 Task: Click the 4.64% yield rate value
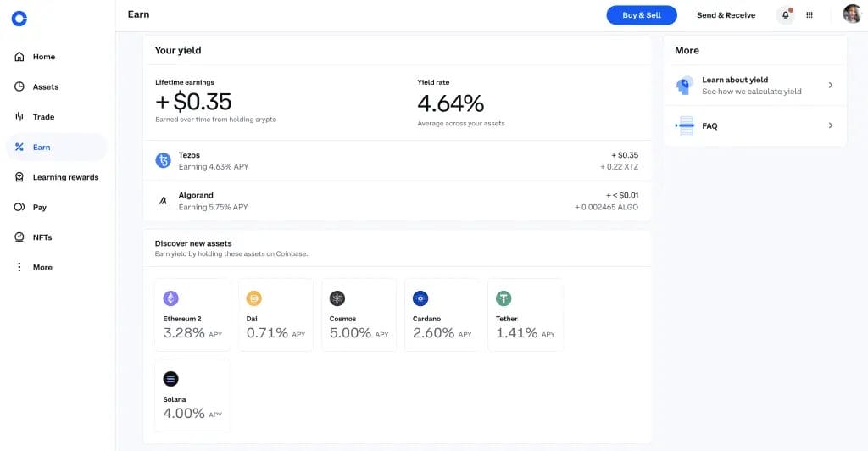pyautogui.click(x=451, y=103)
